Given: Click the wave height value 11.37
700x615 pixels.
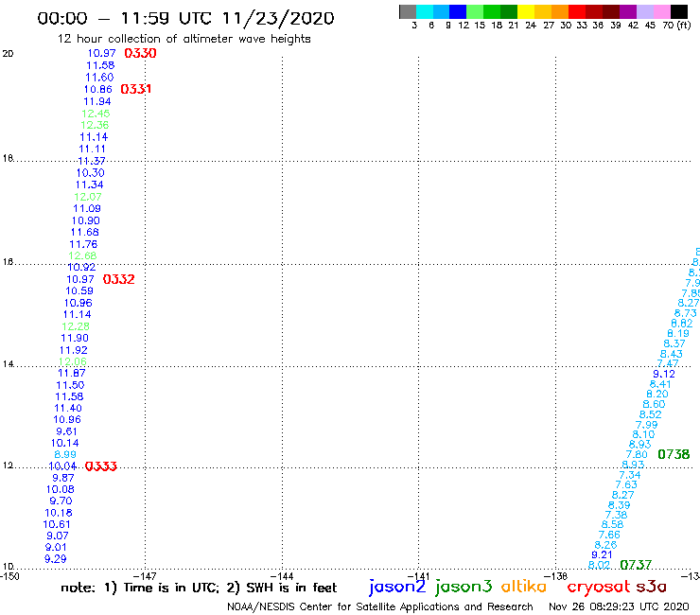Looking at the screenshot, I should point(92,161).
